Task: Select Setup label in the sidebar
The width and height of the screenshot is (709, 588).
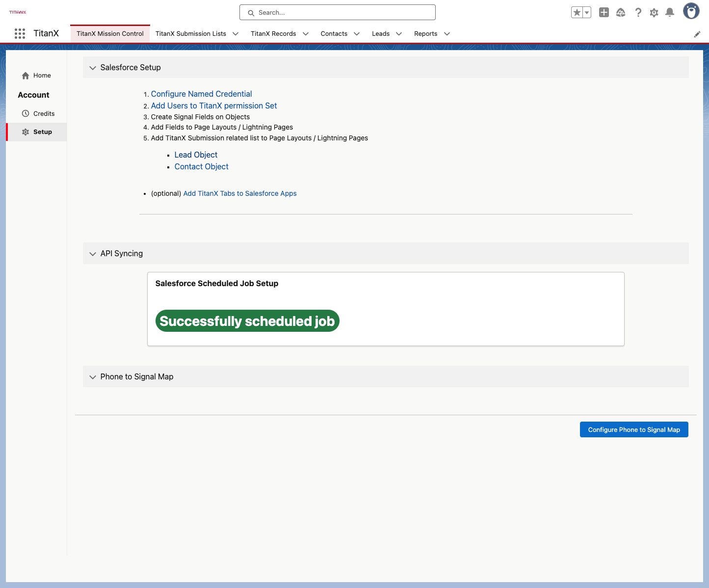Action: pos(43,132)
